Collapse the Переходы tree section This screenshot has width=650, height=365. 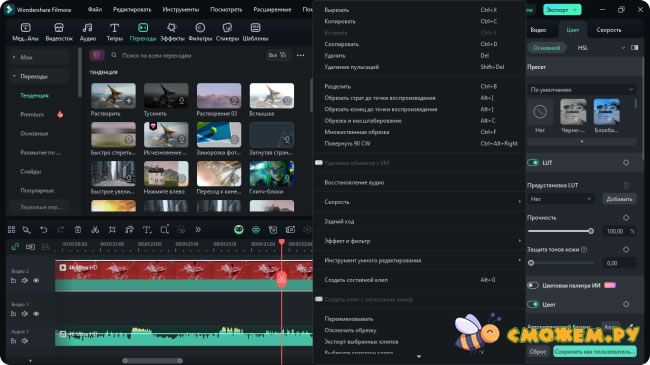[14, 76]
